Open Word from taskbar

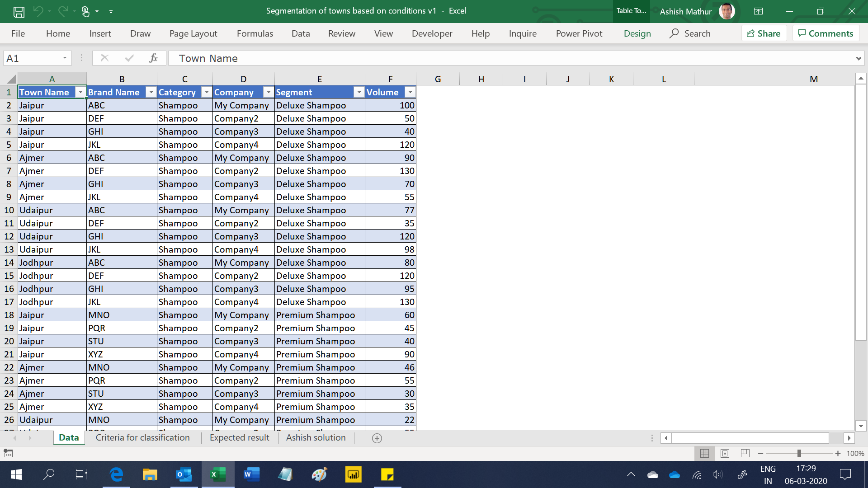pos(251,474)
